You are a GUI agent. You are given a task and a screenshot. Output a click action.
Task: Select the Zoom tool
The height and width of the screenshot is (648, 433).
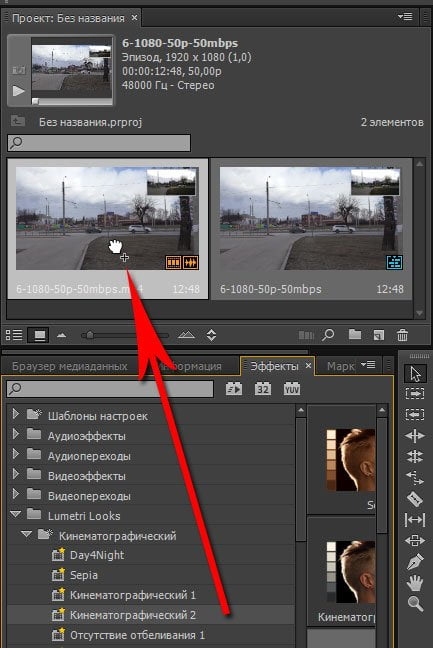coord(415,604)
